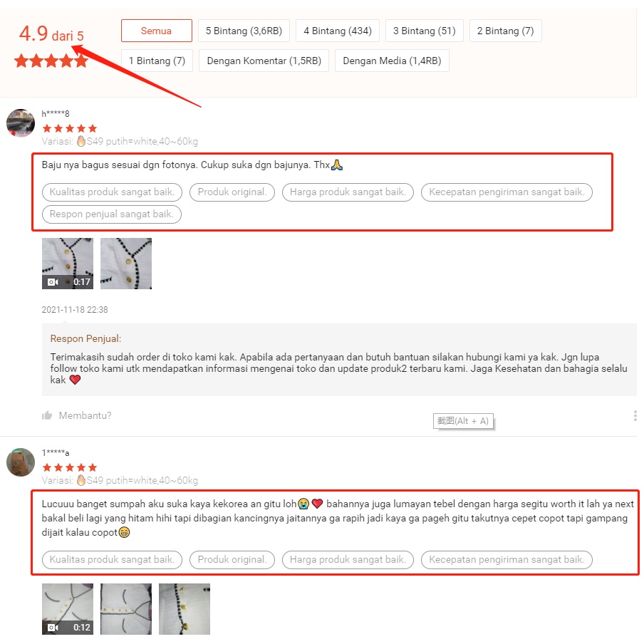Open second photo in first review

[126, 264]
